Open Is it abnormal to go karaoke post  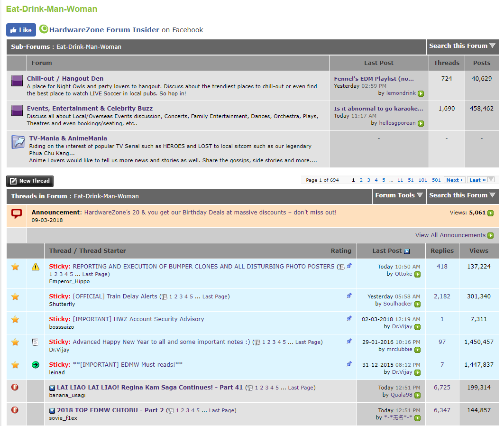[x=379, y=109]
